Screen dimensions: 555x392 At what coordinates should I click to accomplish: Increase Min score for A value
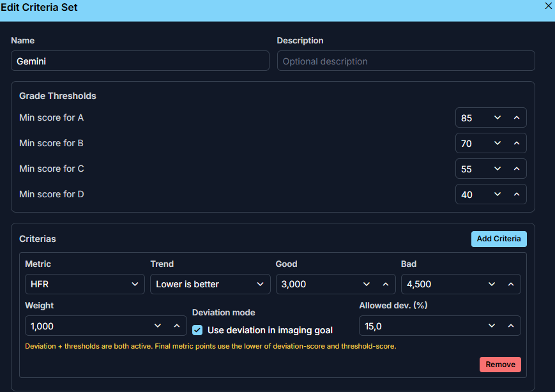tap(517, 118)
